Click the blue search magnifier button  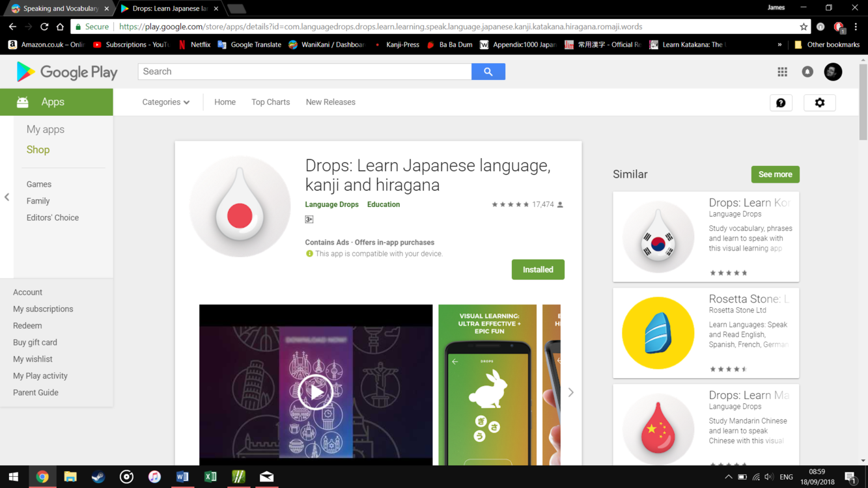488,72
